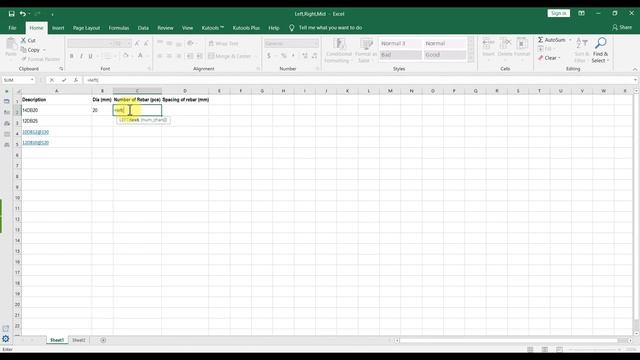Click the Accounting dollar format icon

pos(269,56)
